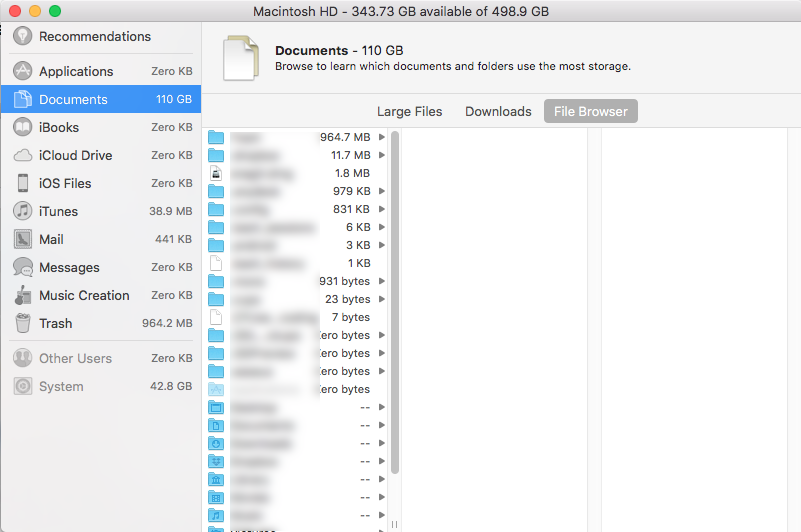Click the Other Users icon

[22, 358]
